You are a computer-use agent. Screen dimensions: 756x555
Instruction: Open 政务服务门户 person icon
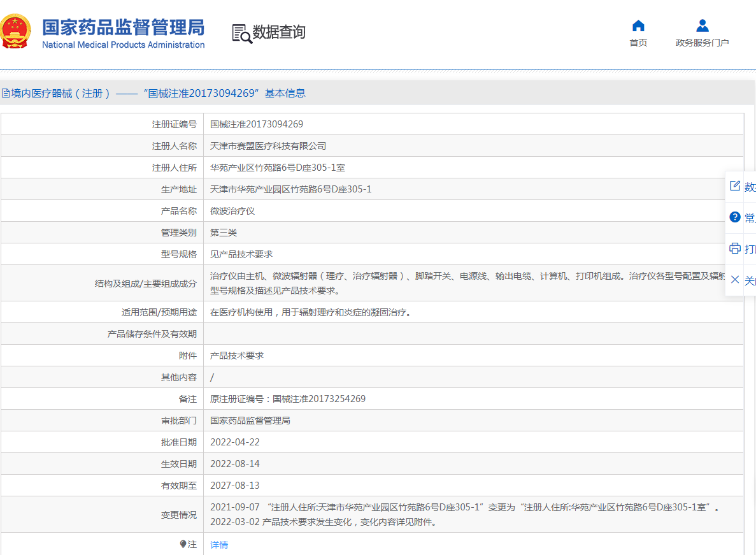point(702,25)
